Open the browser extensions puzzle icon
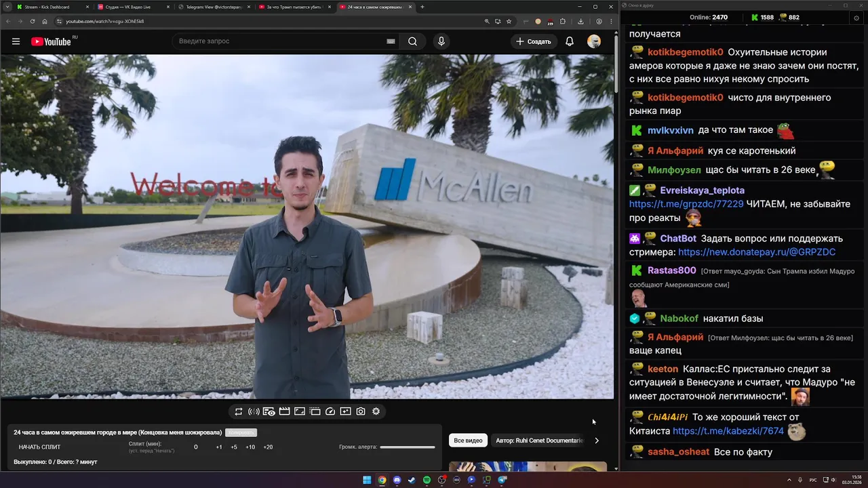The width and height of the screenshot is (868, 488). point(562,21)
